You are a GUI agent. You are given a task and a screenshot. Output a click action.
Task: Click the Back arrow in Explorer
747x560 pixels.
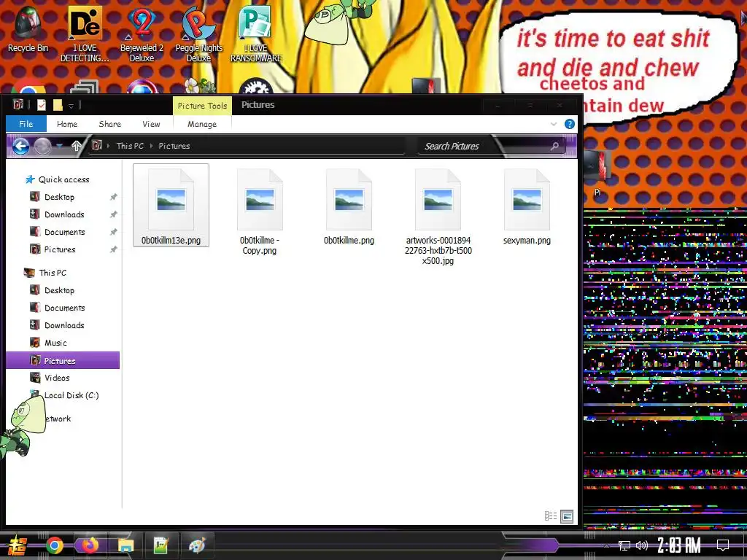tap(20, 146)
